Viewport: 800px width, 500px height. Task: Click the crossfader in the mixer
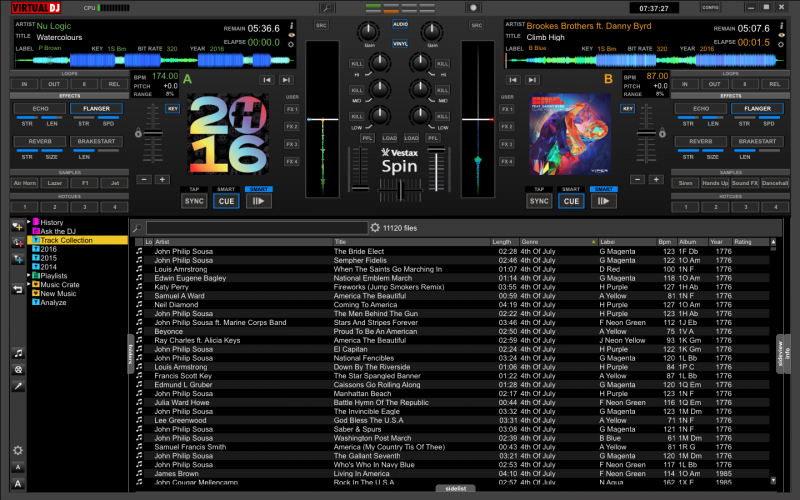(401, 191)
